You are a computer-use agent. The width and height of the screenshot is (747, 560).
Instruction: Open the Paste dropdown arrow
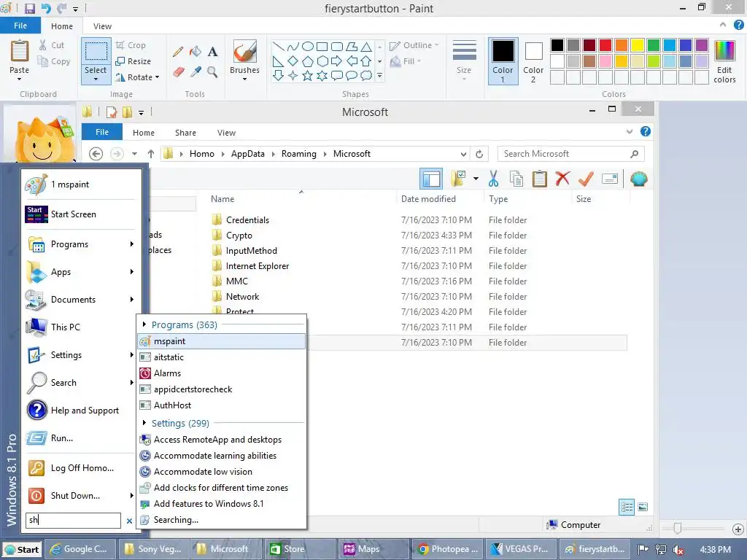click(19, 79)
